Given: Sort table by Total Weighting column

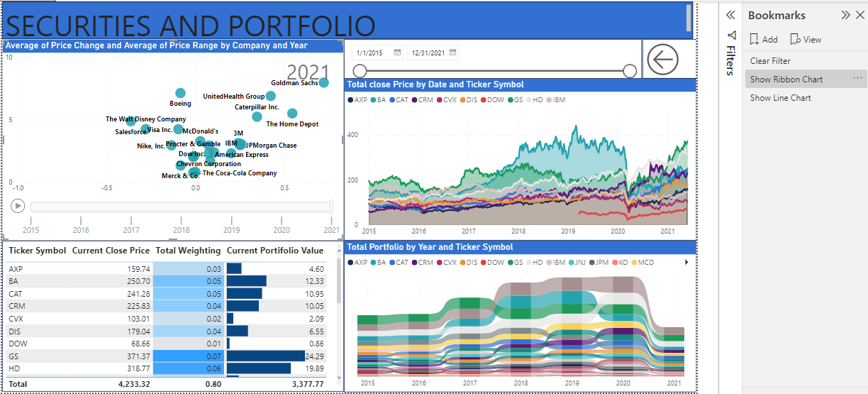Looking at the screenshot, I should 188,251.
